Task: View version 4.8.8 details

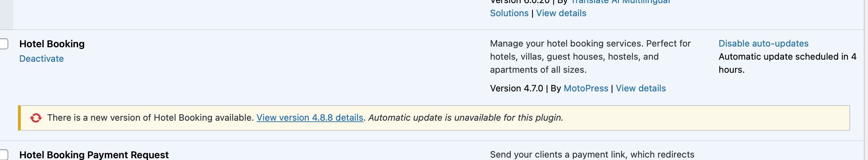Action: click(310, 118)
